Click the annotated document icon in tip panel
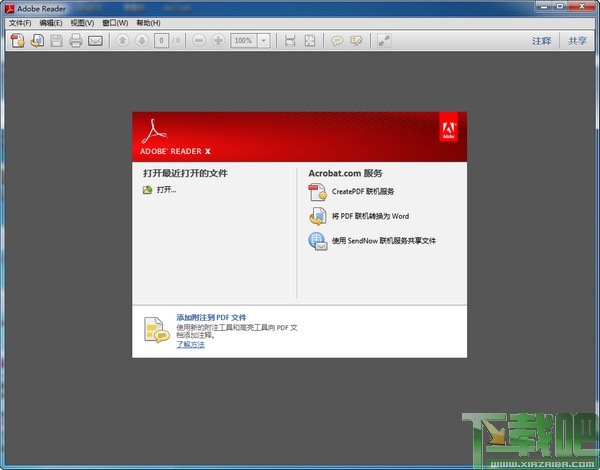Viewport: 600px width, 470px height. coord(157,330)
